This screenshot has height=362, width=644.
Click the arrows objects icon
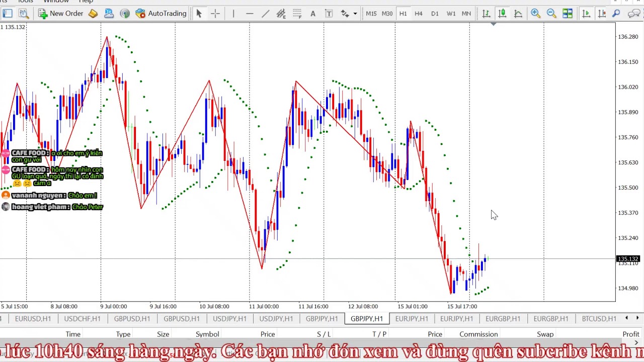(x=345, y=14)
